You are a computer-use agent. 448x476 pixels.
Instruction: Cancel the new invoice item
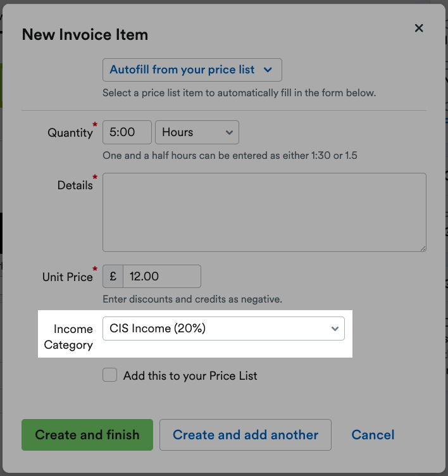point(373,435)
